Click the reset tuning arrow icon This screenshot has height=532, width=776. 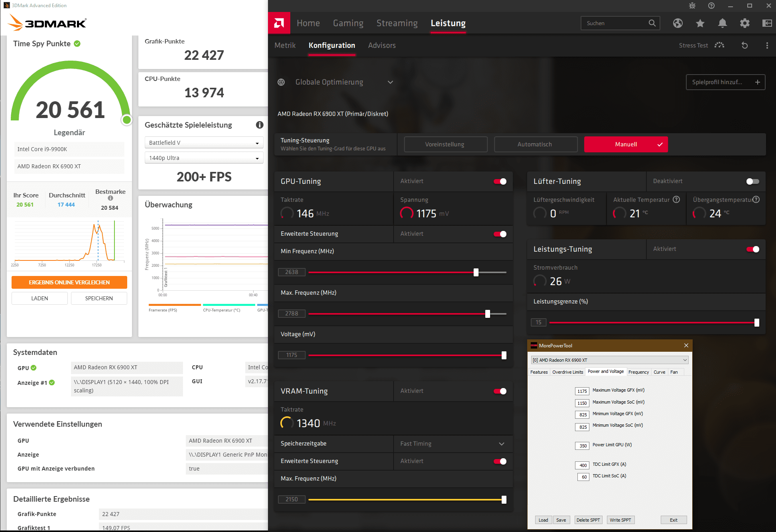744,45
